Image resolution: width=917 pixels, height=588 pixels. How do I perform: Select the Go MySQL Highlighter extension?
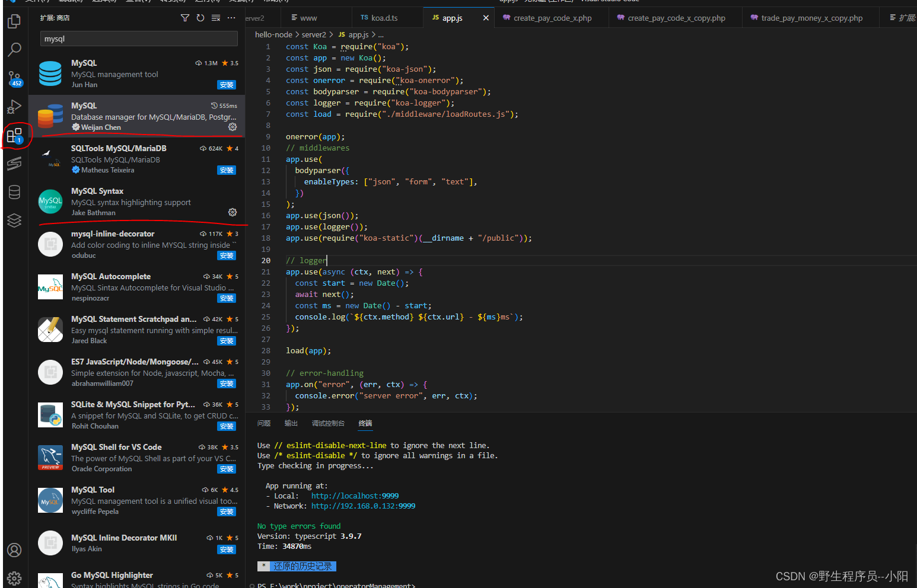pyautogui.click(x=136, y=577)
